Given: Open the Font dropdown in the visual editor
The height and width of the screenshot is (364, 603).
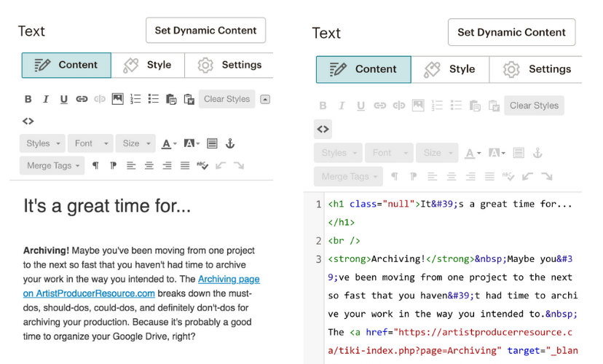Looking at the screenshot, I should tap(91, 143).
